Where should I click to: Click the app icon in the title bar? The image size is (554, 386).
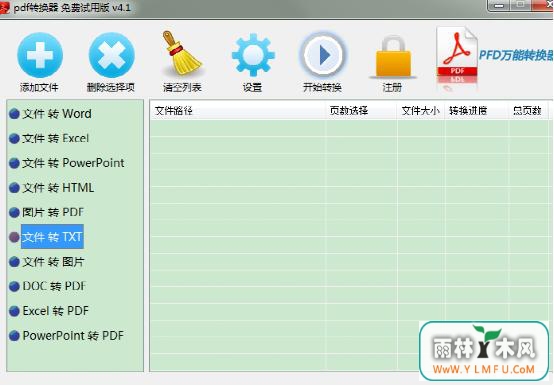coord(5,7)
